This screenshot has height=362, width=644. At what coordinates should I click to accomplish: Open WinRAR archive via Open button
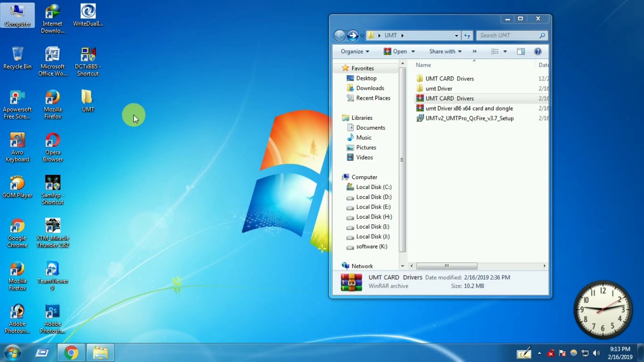[395, 51]
